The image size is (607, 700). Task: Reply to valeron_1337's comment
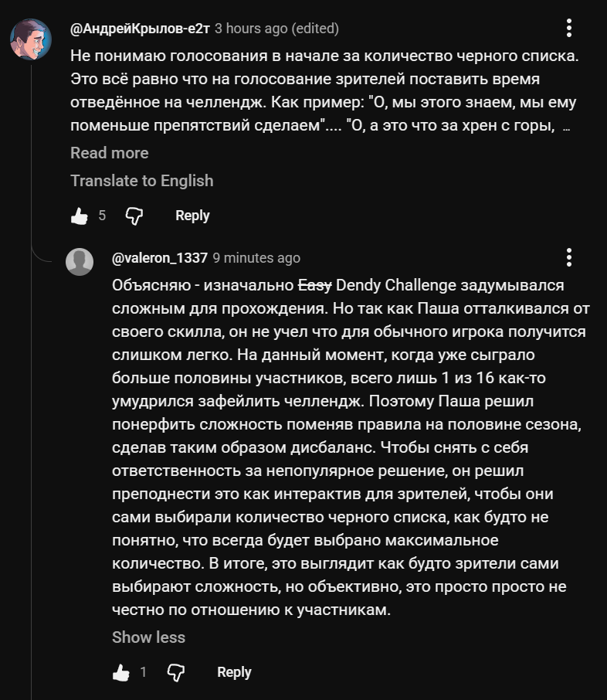234,672
